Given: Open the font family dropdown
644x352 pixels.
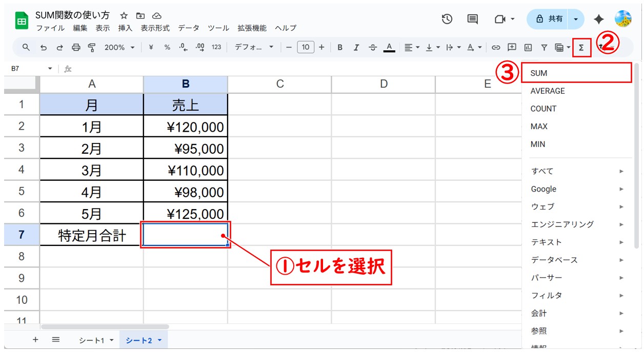Looking at the screenshot, I should tap(254, 48).
